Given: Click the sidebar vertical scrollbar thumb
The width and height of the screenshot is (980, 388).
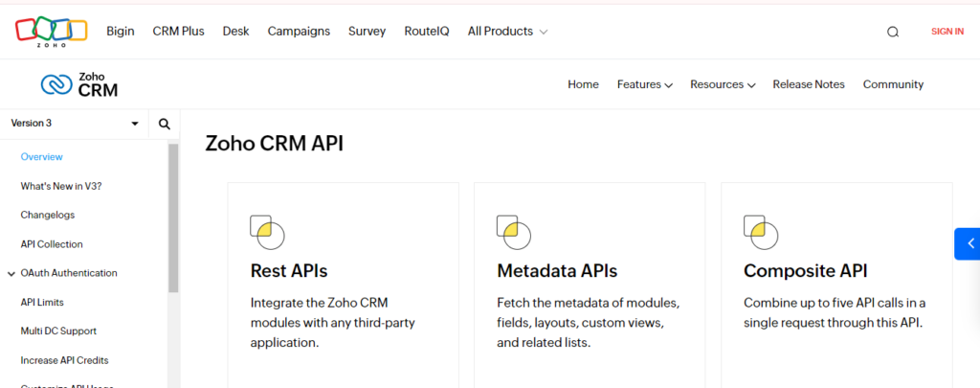Looking at the screenshot, I should pyautogui.click(x=173, y=218).
